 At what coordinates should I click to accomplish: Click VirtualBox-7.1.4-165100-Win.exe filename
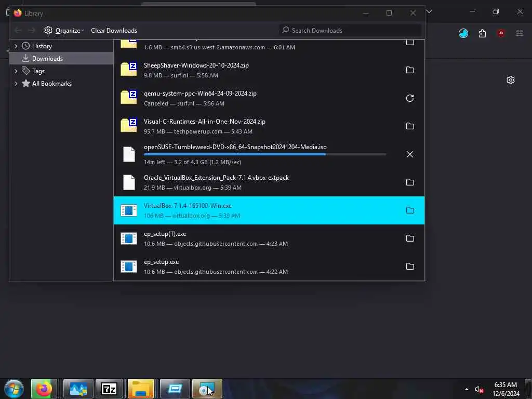pyautogui.click(x=188, y=206)
